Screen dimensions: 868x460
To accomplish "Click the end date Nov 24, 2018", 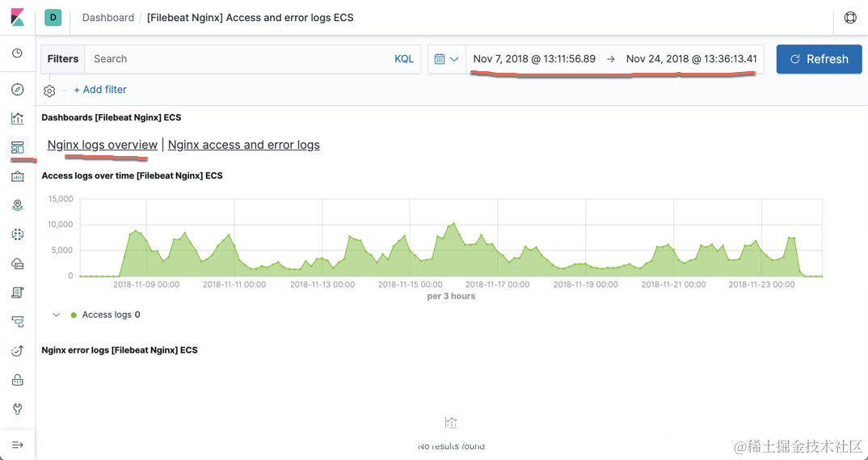I will [x=692, y=59].
